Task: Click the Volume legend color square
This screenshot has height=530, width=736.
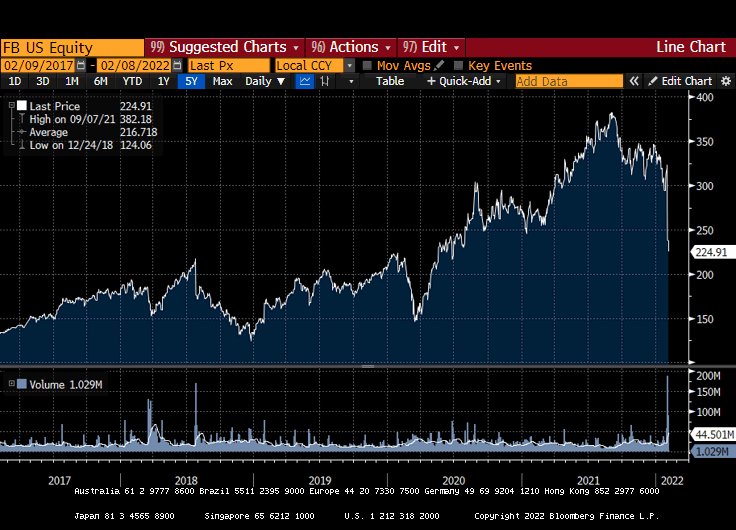Action: click(21, 384)
